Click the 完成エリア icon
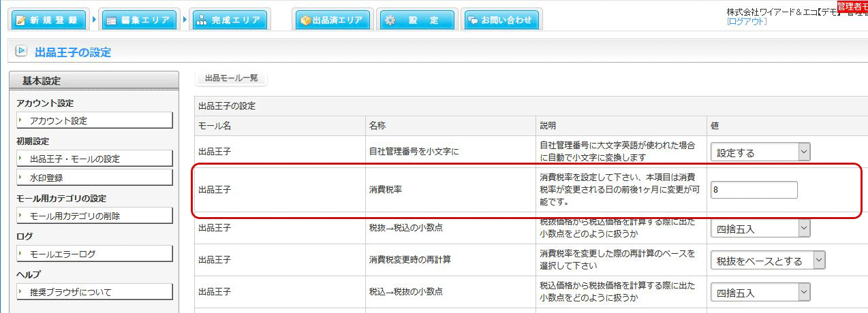The width and height of the screenshot is (868, 313). [202, 20]
